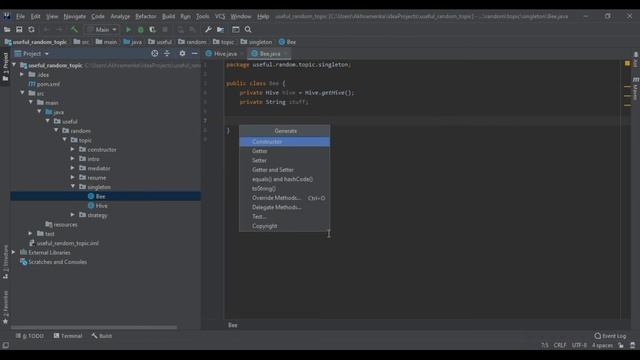Select Delegate Methods... in Generate popup
This screenshot has height=360, width=640.
pos(284,207)
